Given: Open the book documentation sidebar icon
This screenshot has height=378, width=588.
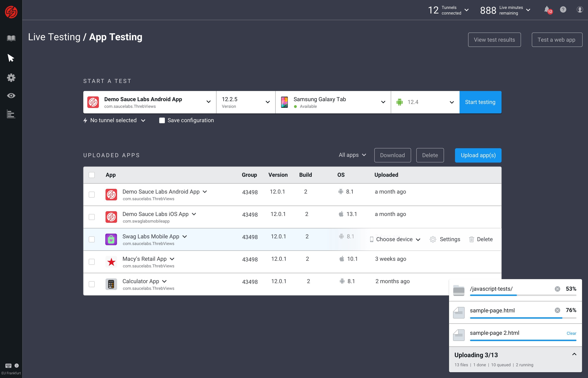Looking at the screenshot, I should coord(11,38).
